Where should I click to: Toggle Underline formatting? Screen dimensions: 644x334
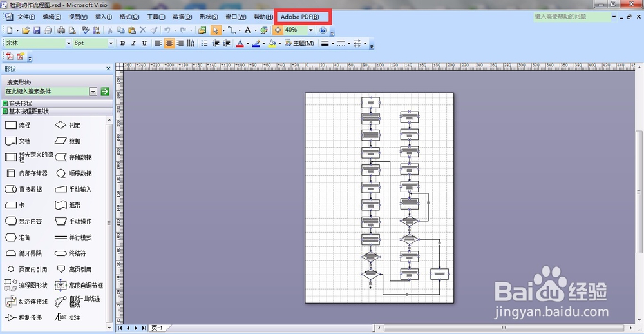tap(144, 43)
